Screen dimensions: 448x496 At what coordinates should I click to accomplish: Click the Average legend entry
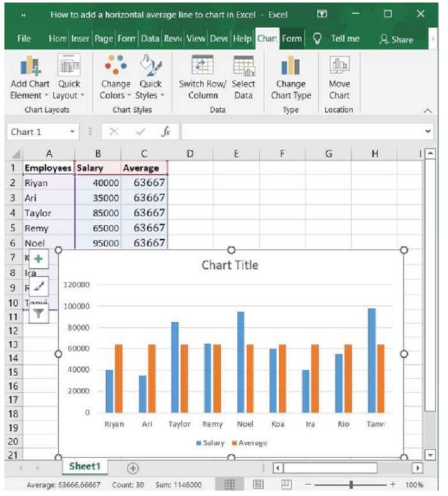click(250, 443)
